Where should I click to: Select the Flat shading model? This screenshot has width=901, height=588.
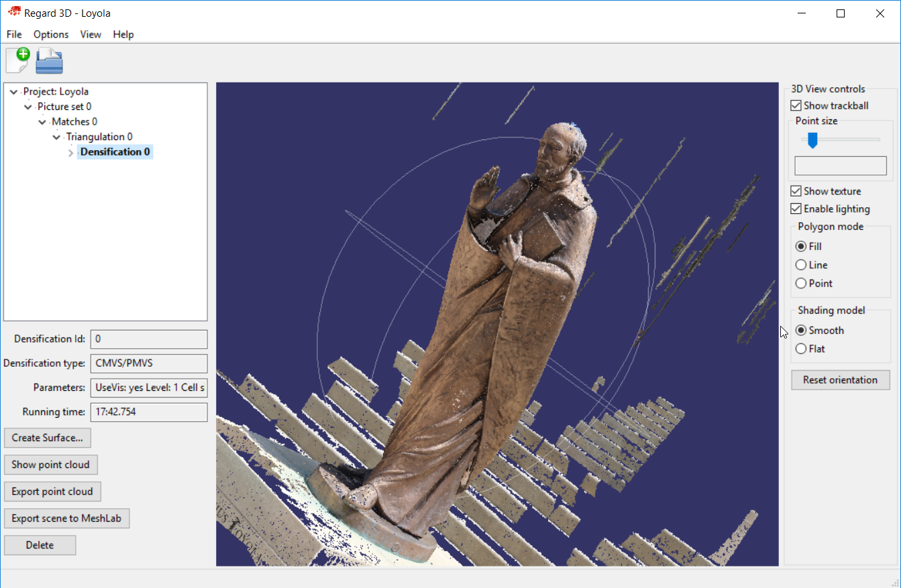point(800,349)
